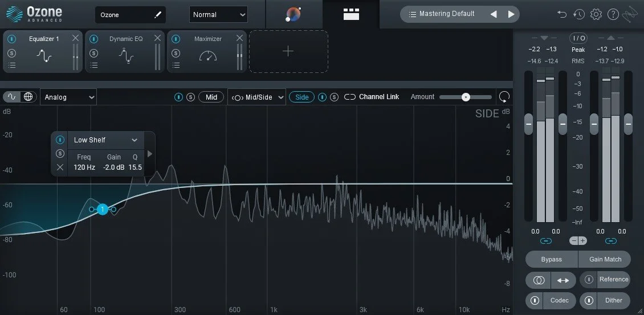644x315 pixels.
Task: Expand band panel with right arrow
Action: pyautogui.click(x=150, y=154)
